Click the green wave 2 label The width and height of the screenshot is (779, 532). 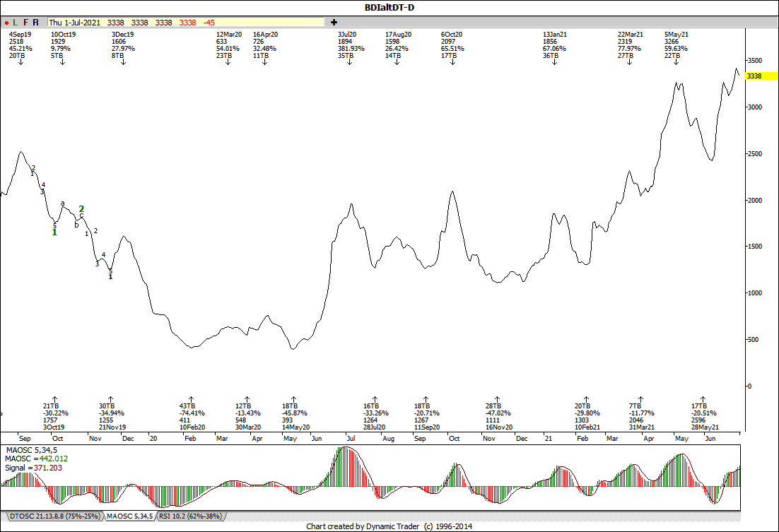[x=81, y=209]
